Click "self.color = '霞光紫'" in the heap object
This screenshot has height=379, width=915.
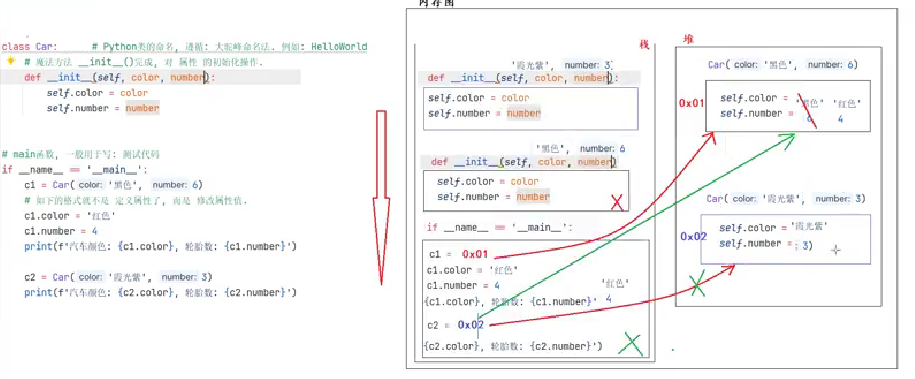[x=774, y=228]
